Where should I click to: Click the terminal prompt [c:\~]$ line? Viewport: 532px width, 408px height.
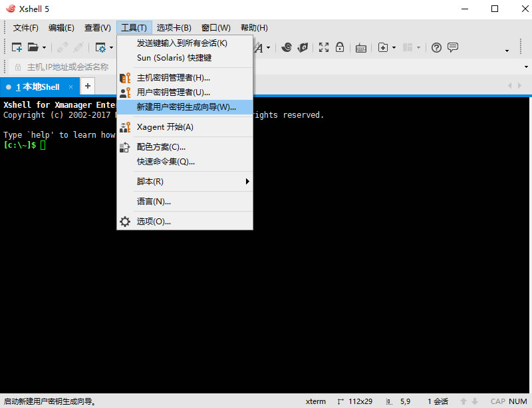(25, 145)
